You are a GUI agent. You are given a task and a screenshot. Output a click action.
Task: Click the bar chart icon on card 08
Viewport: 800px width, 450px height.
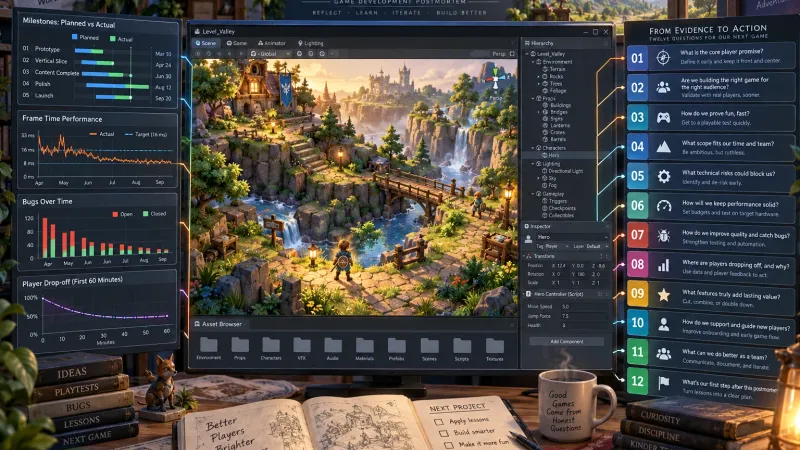663,265
